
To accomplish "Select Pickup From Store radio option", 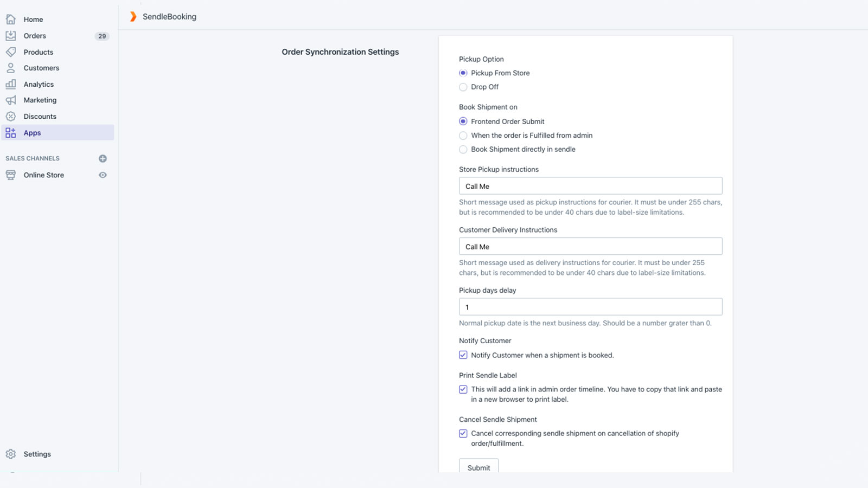I will click(x=463, y=73).
